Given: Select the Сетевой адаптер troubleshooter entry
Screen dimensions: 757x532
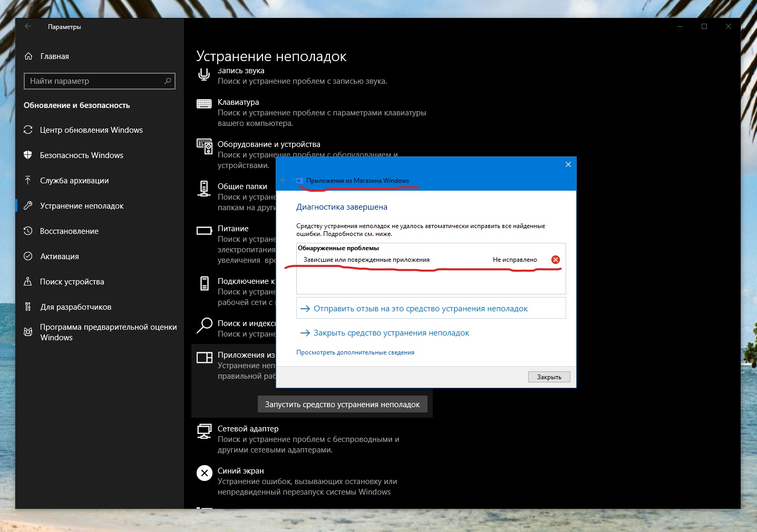Looking at the screenshot, I should coord(312,439).
